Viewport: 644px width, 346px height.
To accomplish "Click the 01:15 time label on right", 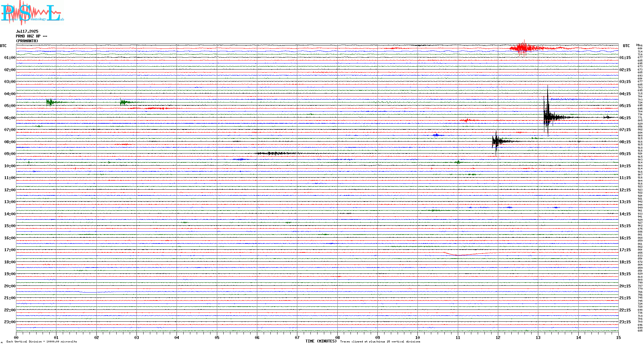I will pos(625,58).
